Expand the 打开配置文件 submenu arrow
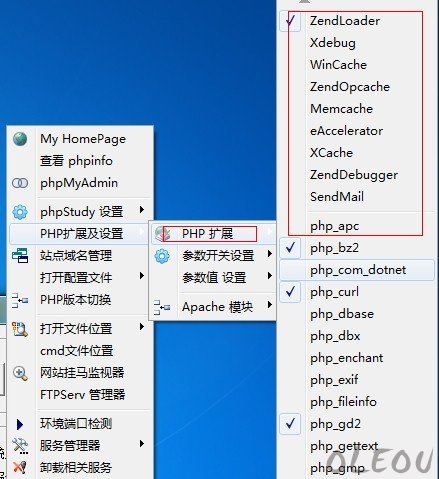The width and height of the screenshot is (439, 479). [142, 276]
